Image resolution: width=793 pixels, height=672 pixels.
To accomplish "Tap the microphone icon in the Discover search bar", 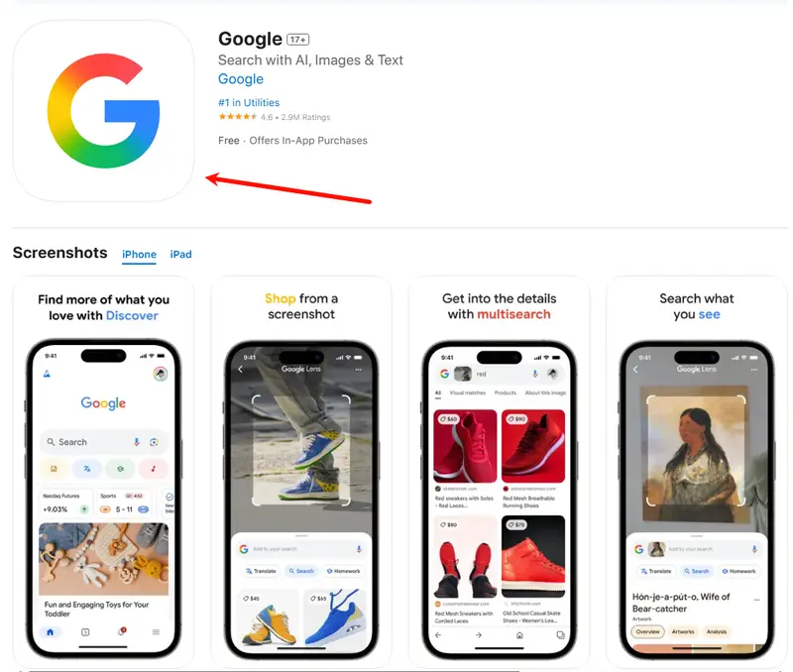I will click(137, 442).
